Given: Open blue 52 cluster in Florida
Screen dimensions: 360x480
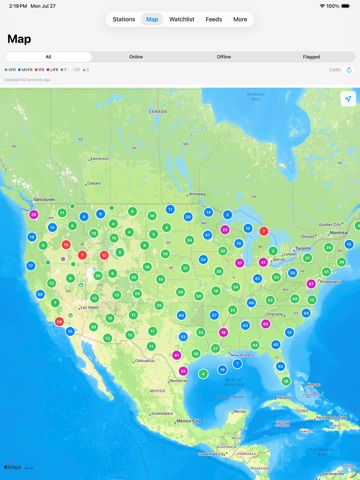Looking at the screenshot, I should coord(280,366).
